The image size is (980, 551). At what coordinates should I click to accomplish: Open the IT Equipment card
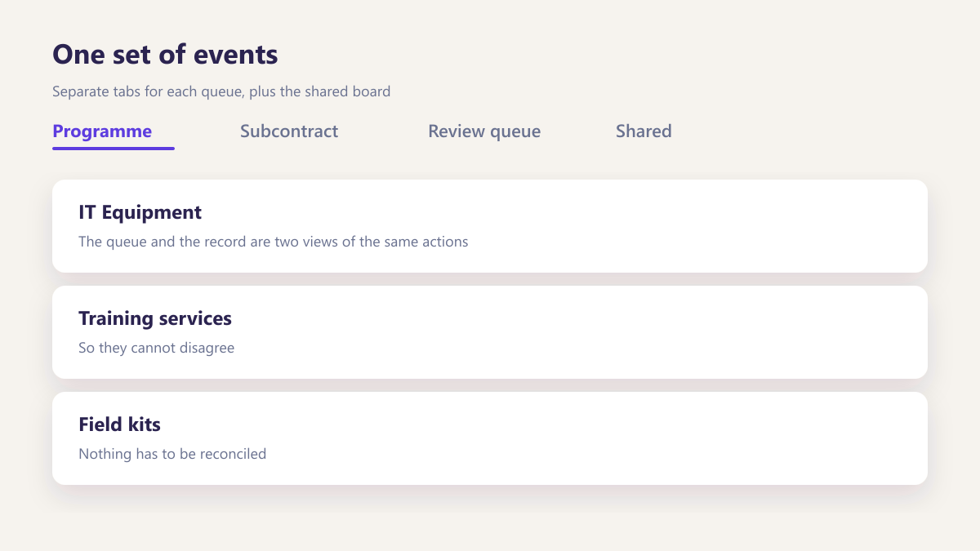point(490,226)
